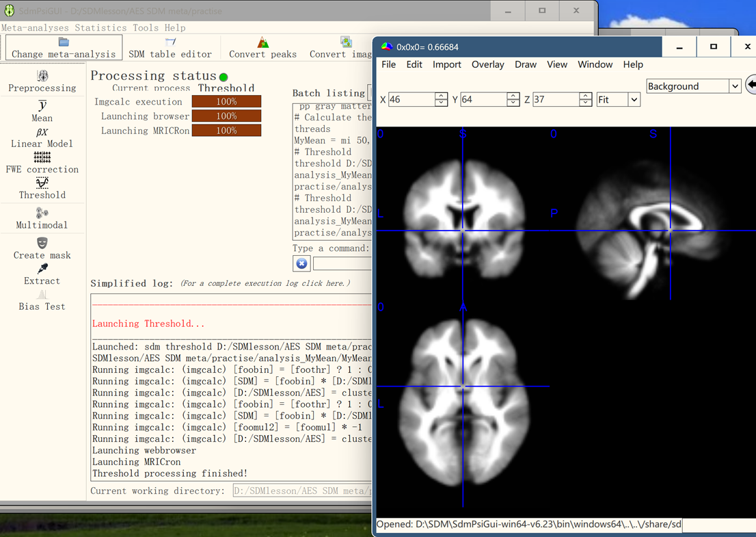The width and height of the screenshot is (756, 537).
Task: Click the Change meta-analysis button
Action: 64,48
